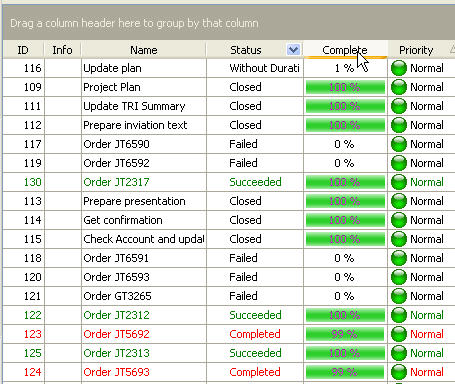Open the Status column filter dropdown
This screenshot has height=384, width=455.
click(293, 50)
